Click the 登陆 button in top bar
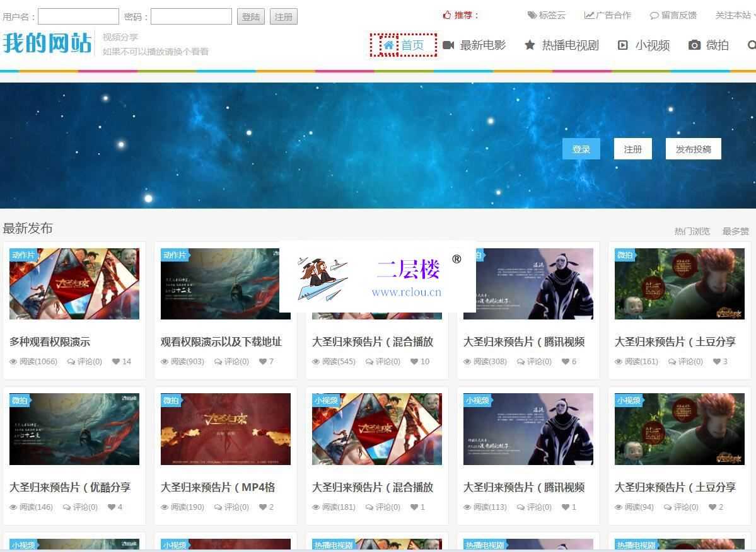 coord(251,17)
